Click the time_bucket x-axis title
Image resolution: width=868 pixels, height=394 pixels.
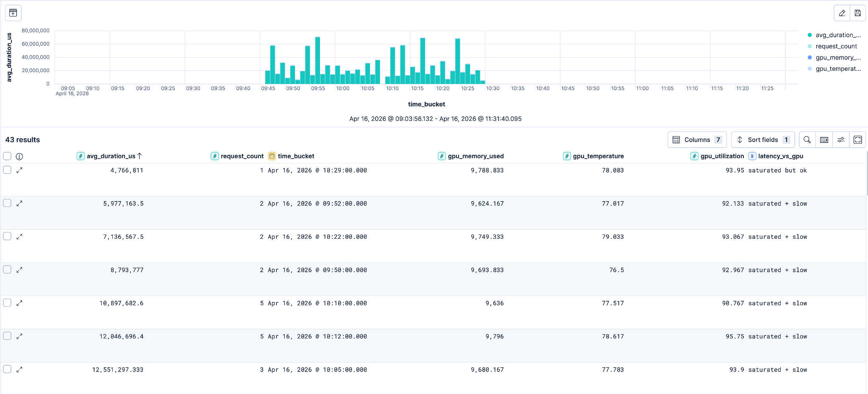coord(426,104)
